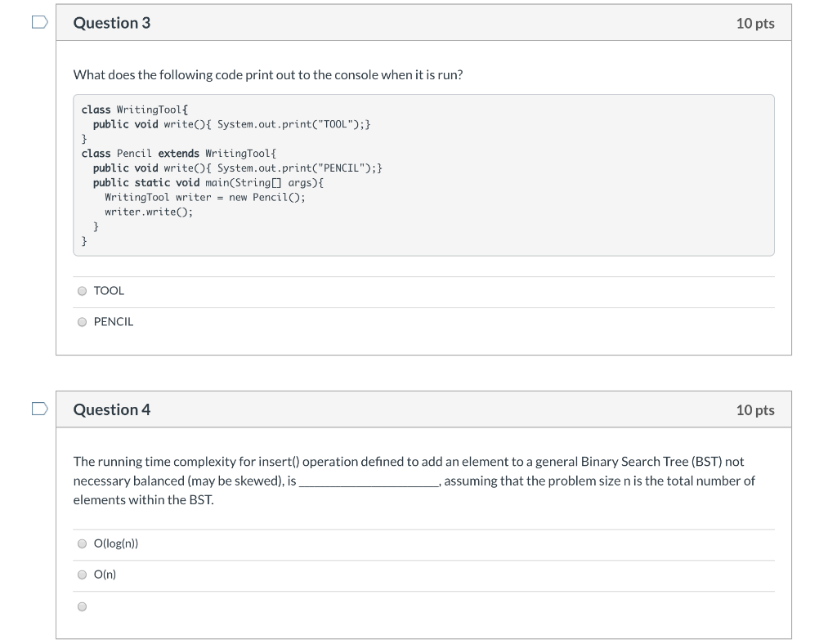Click the "O(n)" answer label text
This screenshot has height=644, width=837.
point(105,575)
